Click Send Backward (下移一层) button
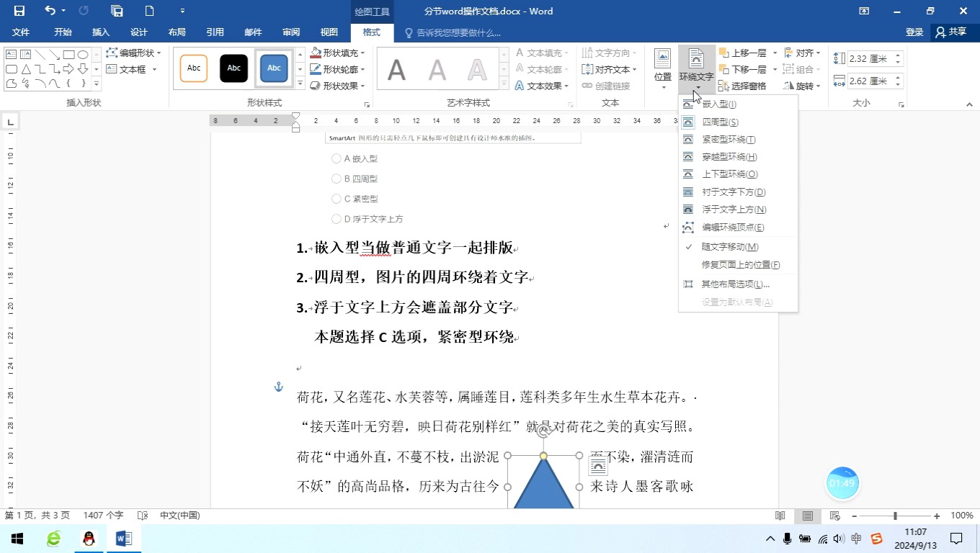980x553 pixels. [x=743, y=70]
